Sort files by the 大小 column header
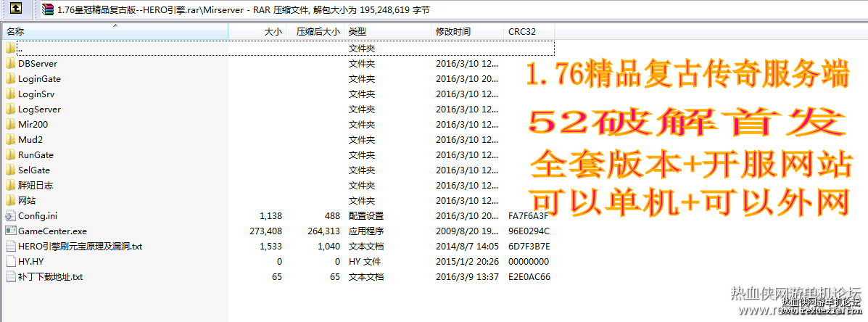The height and width of the screenshot is (322, 868). [257, 32]
